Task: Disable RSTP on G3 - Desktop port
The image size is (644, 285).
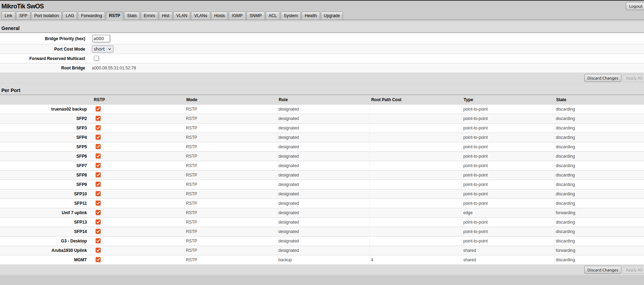Action: coord(98,241)
